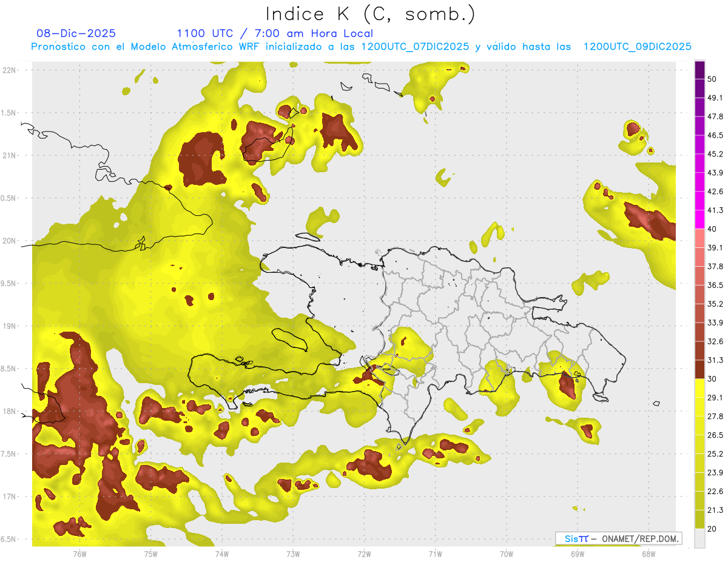Click the "68W" longitude label
Viewport: 728px width, 562px height.
point(648,554)
